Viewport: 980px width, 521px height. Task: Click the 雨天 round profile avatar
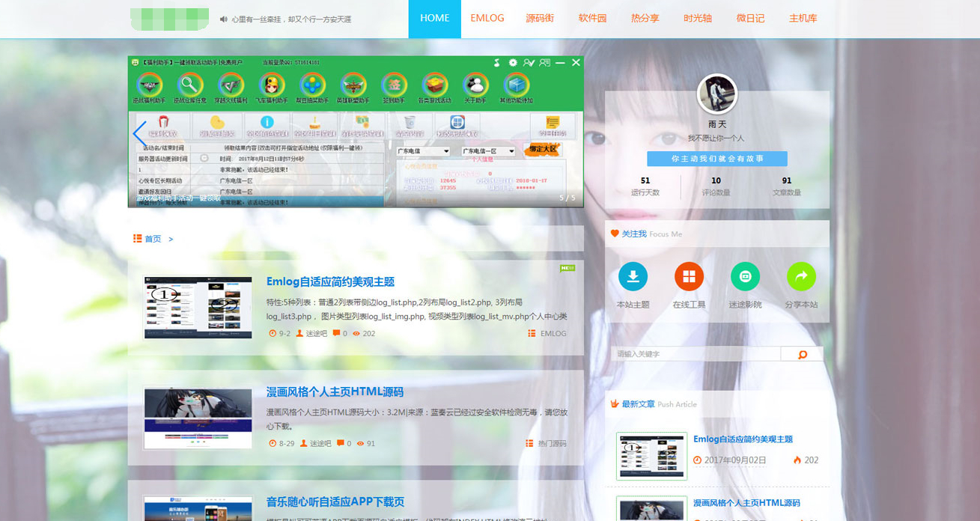click(x=717, y=94)
